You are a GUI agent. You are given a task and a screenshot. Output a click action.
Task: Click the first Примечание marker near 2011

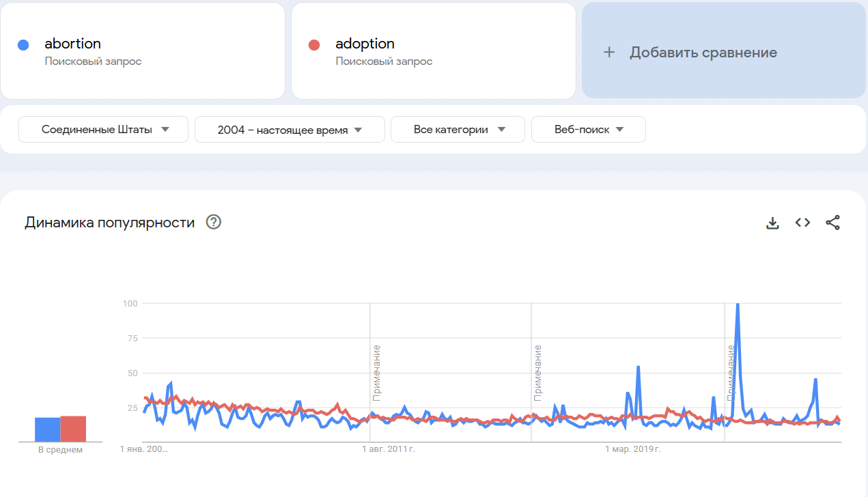[x=376, y=373]
